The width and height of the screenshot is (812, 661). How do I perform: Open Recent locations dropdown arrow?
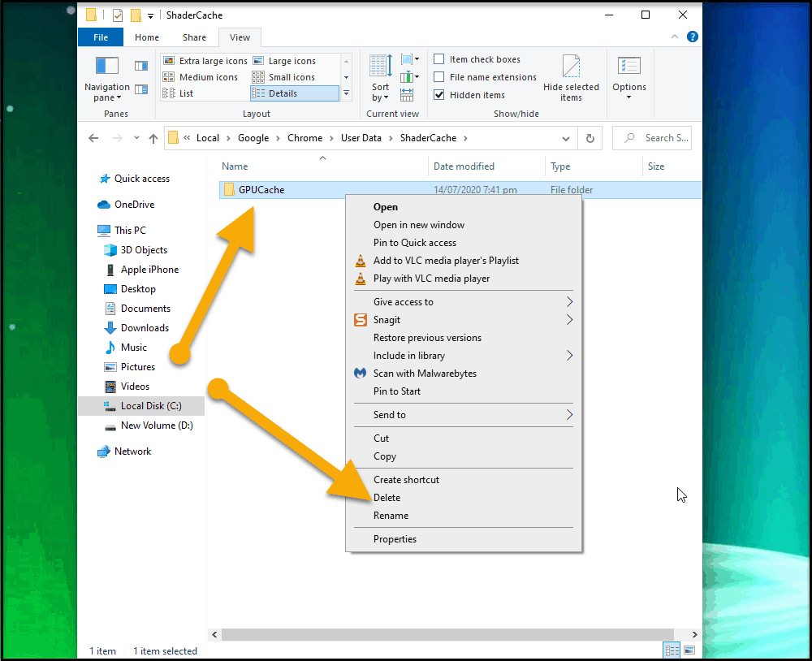pos(136,138)
